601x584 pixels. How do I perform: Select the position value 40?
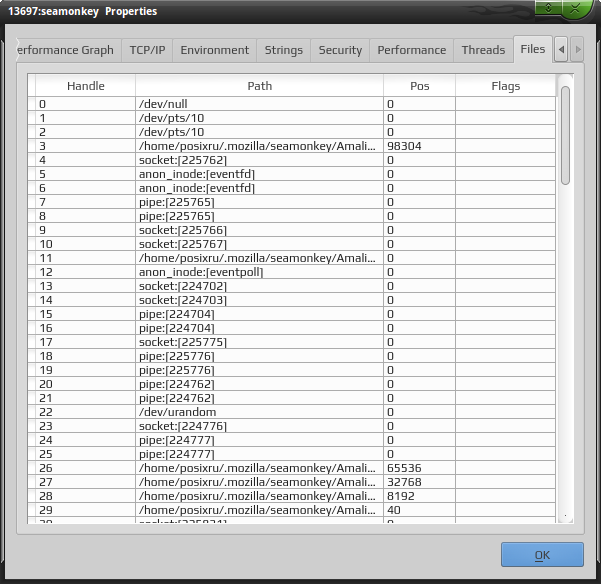pyautogui.click(x=394, y=510)
